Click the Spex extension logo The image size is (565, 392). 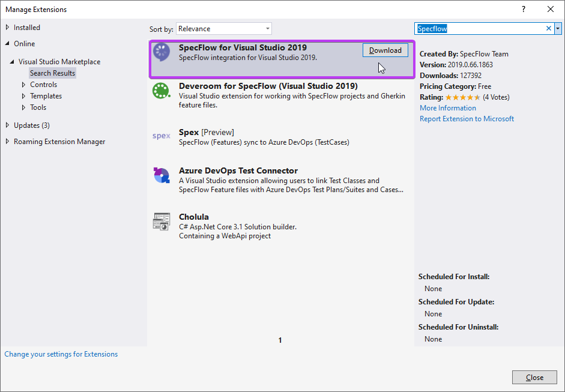tap(161, 136)
